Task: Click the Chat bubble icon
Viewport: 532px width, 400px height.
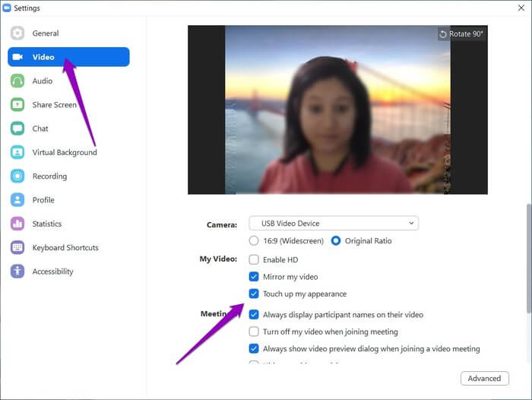Action: [17, 129]
